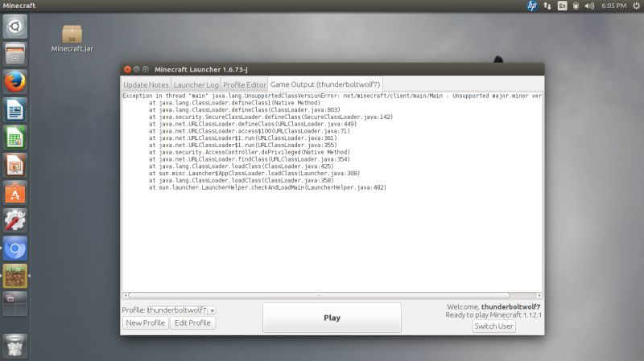Select Game Output (thunderboltwolf7) tab

click(325, 84)
